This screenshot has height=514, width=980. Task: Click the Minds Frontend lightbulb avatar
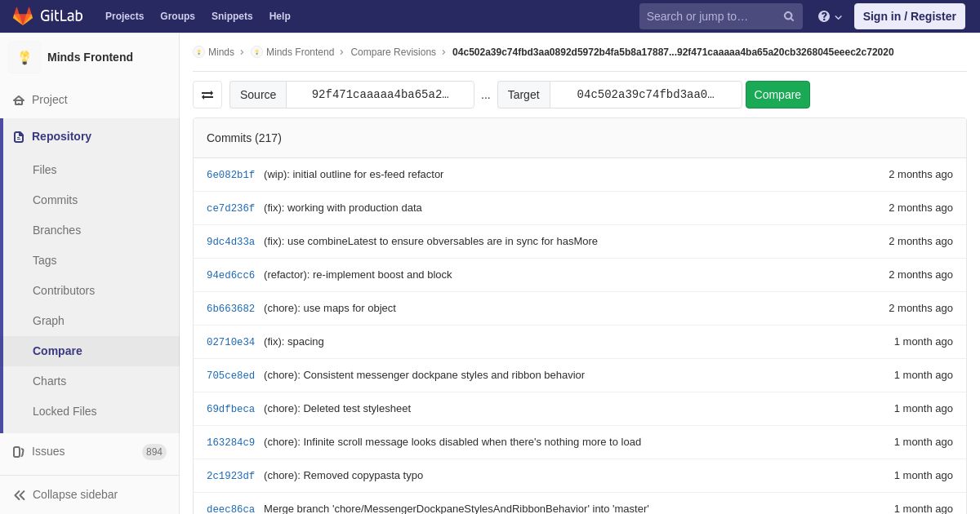coord(24,57)
